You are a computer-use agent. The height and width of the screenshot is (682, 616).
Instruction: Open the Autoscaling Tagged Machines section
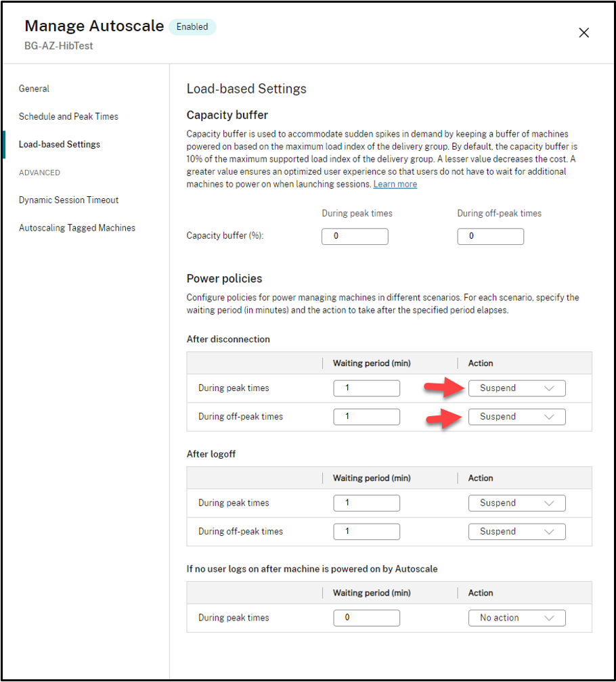point(77,228)
